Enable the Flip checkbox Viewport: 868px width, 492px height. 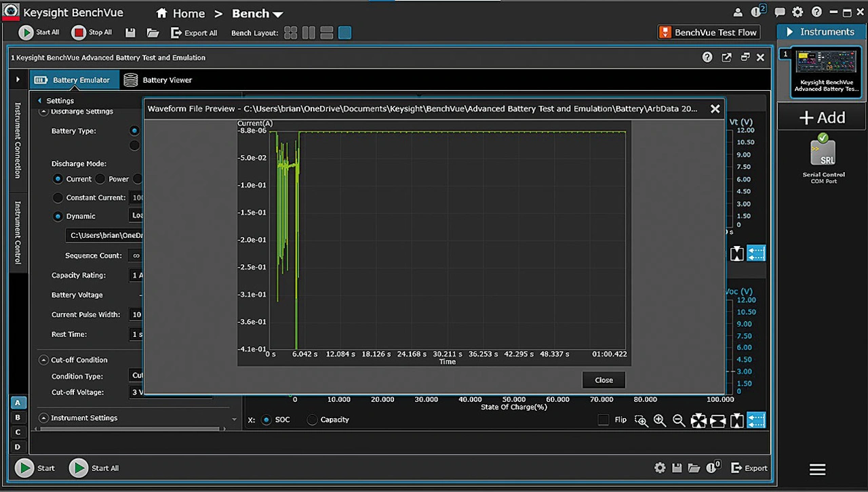pyautogui.click(x=604, y=420)
